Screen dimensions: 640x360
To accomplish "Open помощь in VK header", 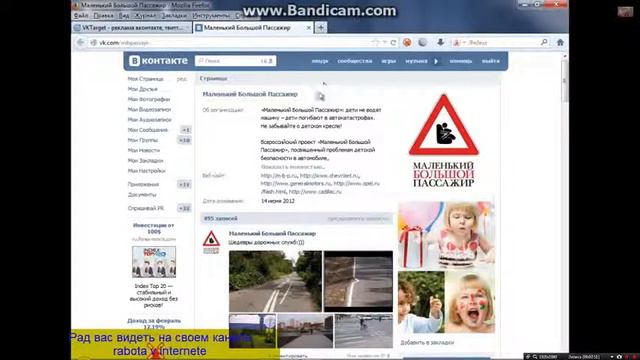I will (x=460, y=61).
